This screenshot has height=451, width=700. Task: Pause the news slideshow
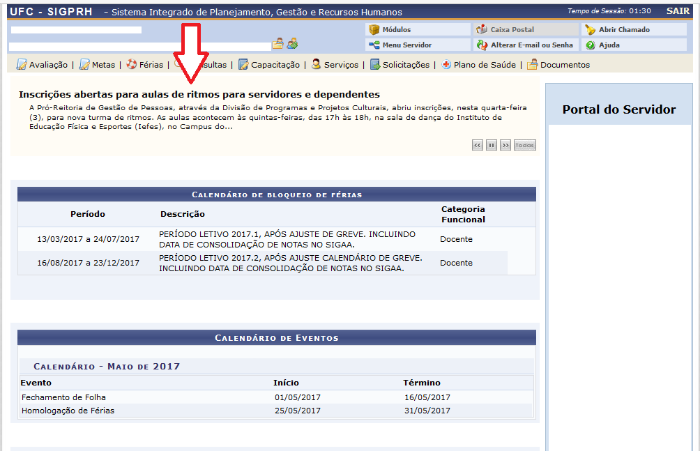491,145
